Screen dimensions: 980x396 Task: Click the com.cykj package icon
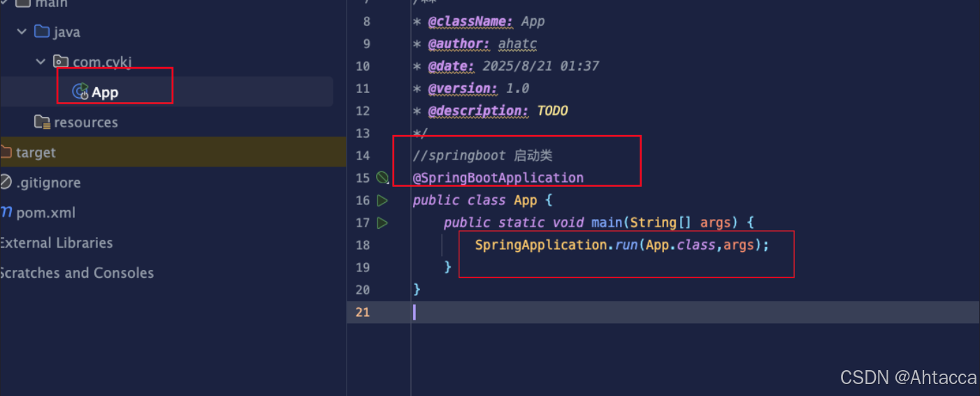(x=61, y=62)
